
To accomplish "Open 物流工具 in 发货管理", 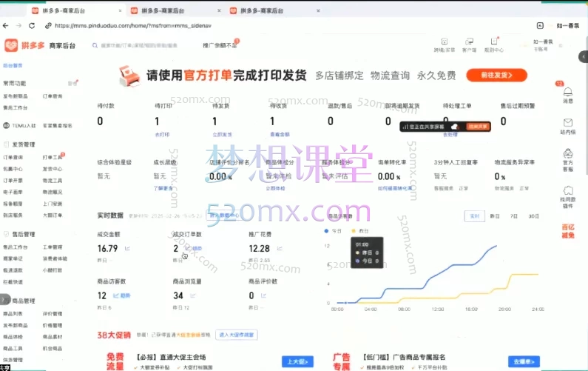I will (x=52, y=181).
